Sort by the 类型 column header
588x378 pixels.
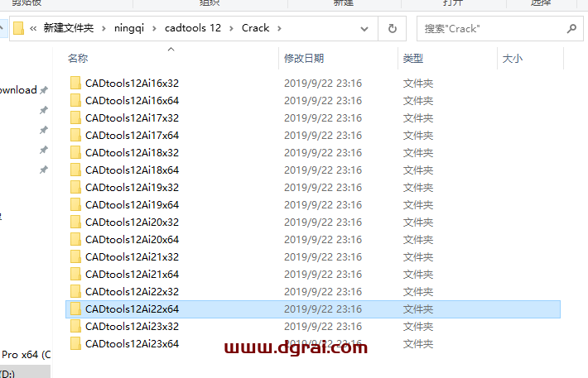point(413,59)
